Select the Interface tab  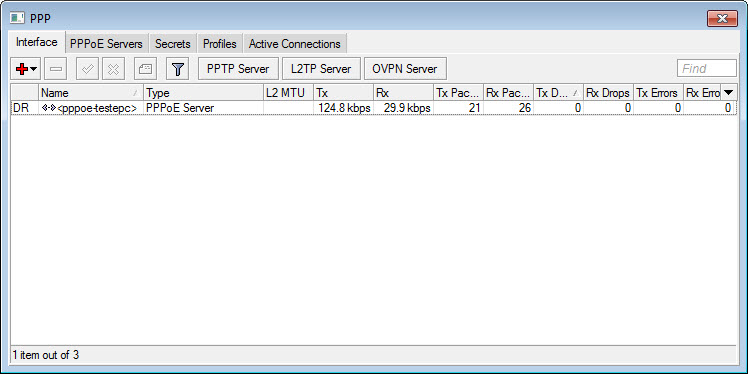[x=37, y=42]
